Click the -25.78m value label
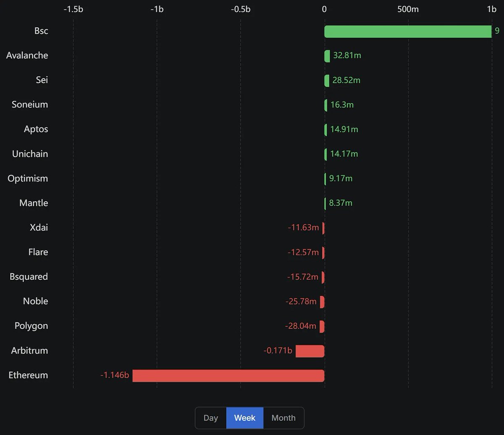Viewport: 504px width, 435px height. (x=301, y=301)
